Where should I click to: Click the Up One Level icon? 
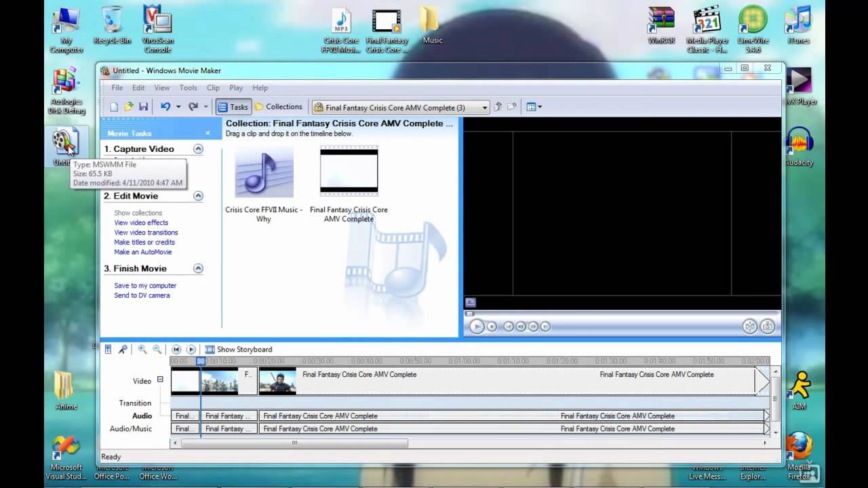click(x=498, y=107)
